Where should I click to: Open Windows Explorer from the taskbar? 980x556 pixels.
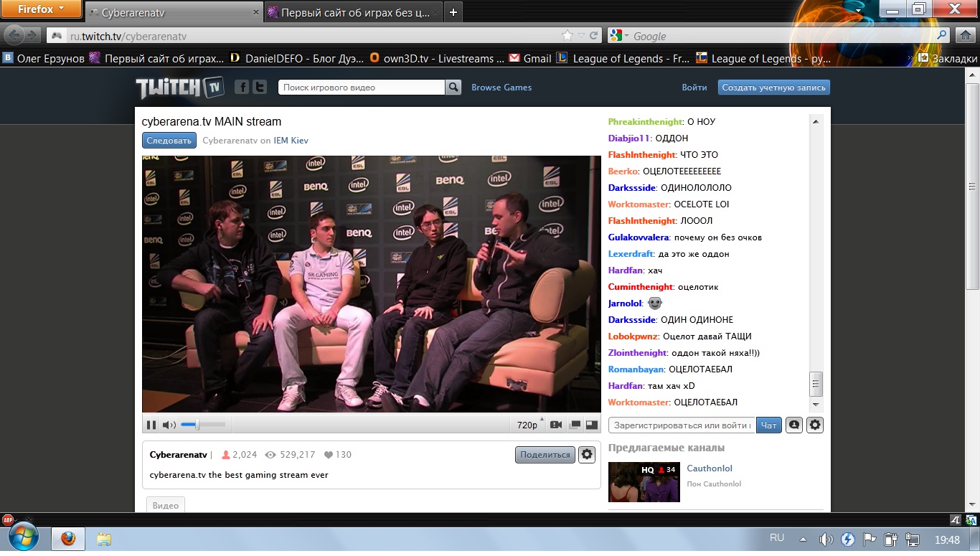pyautogui.click(x=105, y=539)
